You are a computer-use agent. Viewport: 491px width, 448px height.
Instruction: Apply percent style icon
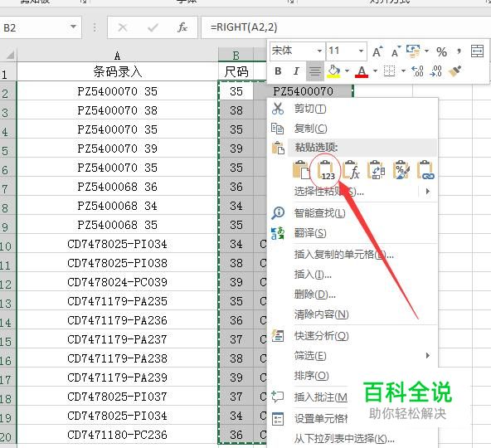pos(441,51)
